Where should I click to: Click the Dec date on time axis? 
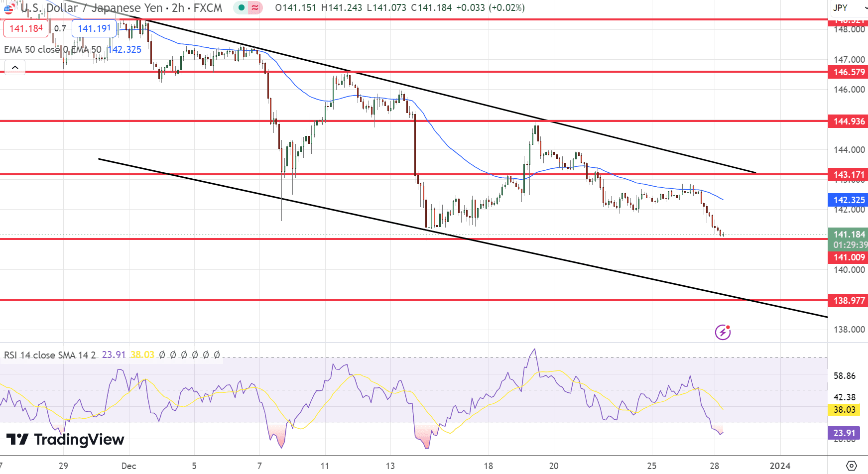(128, 466)
